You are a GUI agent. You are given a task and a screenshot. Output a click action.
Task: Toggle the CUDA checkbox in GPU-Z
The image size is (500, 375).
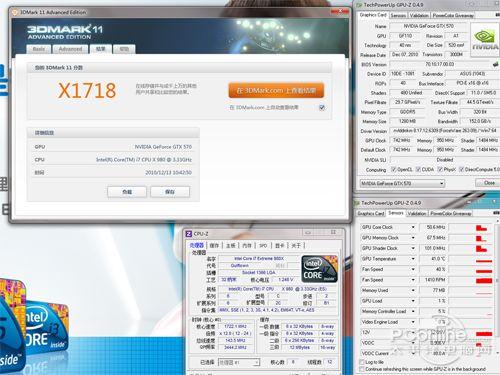tap(418, 169)
